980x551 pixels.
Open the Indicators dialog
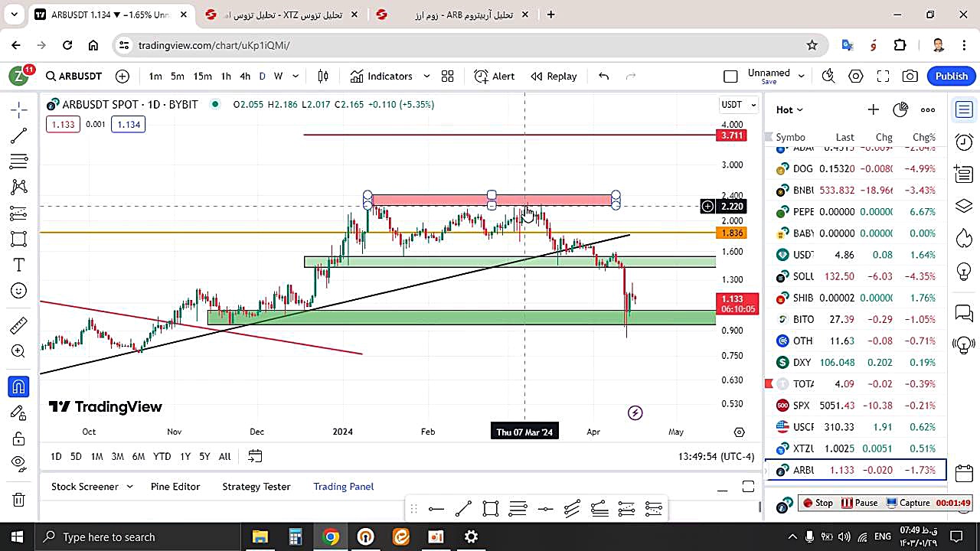click(x=381, y=76)
